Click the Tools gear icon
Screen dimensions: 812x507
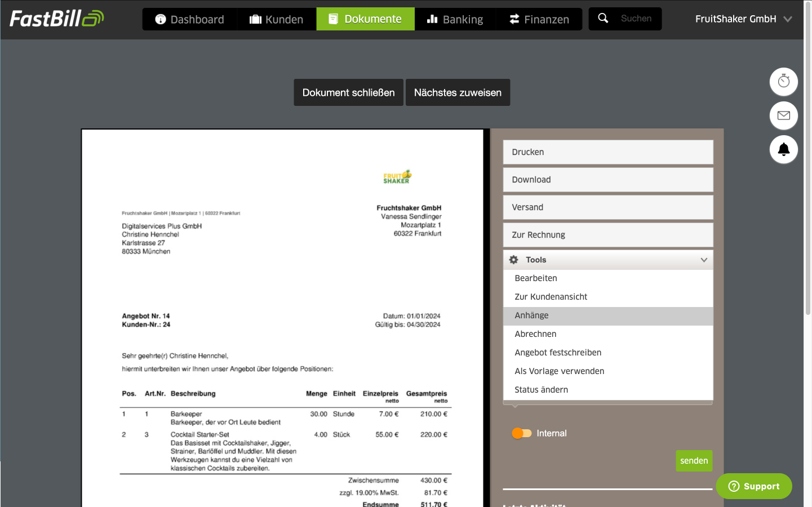tap(513, 260)
